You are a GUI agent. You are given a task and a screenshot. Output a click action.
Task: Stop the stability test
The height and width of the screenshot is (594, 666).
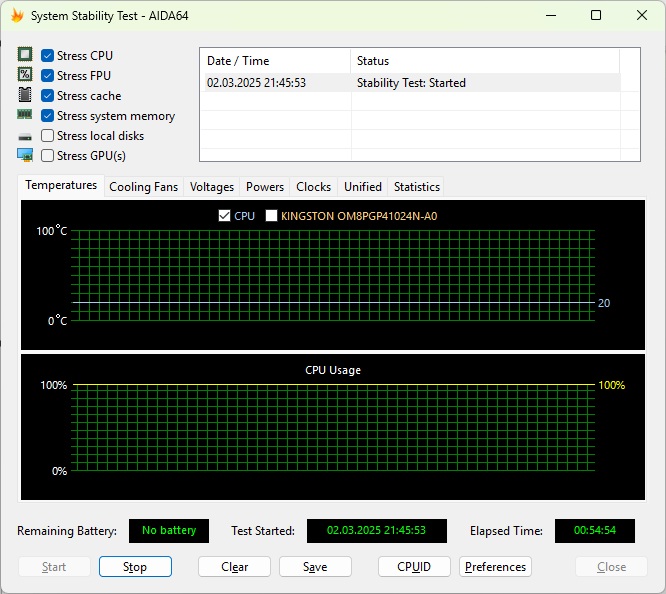(x=135, y=567)
